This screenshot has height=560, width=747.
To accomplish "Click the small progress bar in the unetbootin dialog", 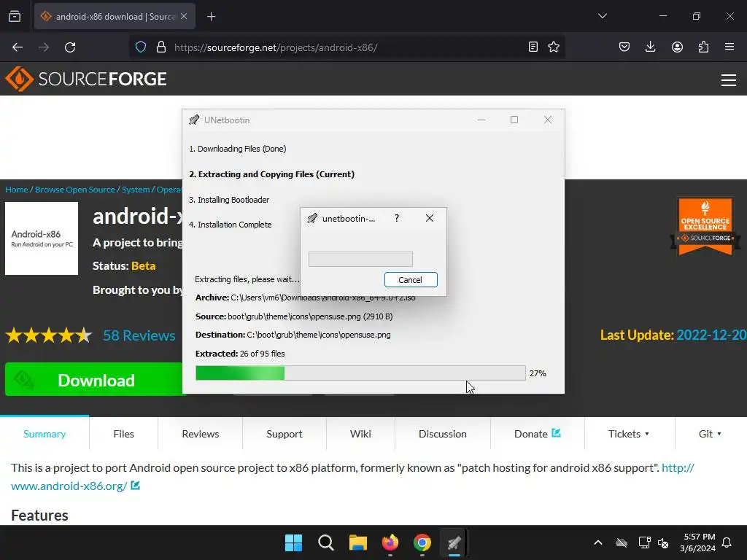I will [360, 259].
